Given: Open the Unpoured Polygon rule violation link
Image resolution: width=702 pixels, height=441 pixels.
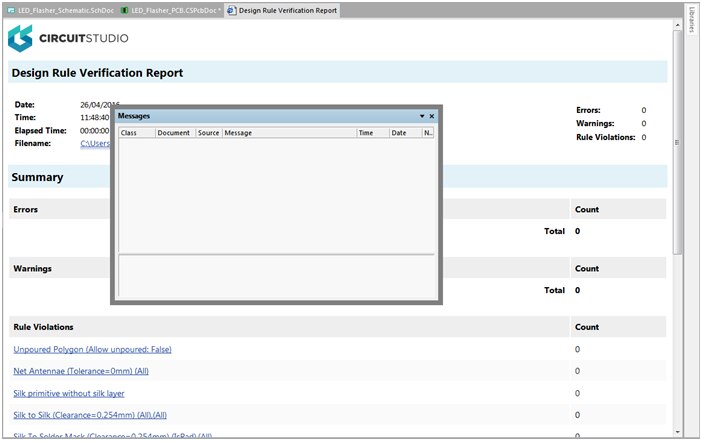Looking at the screenshot, I should click(x=92, y=349).
